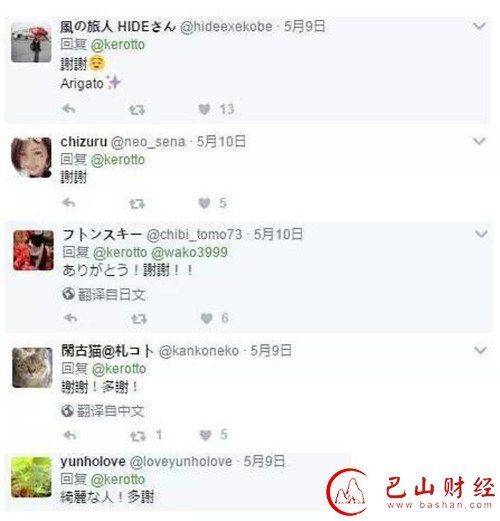Screen dimensions: 500x521
Task: Open options chevron on HIDEさん's tweet
Action: pyautogui.click(x=479, y=26)
